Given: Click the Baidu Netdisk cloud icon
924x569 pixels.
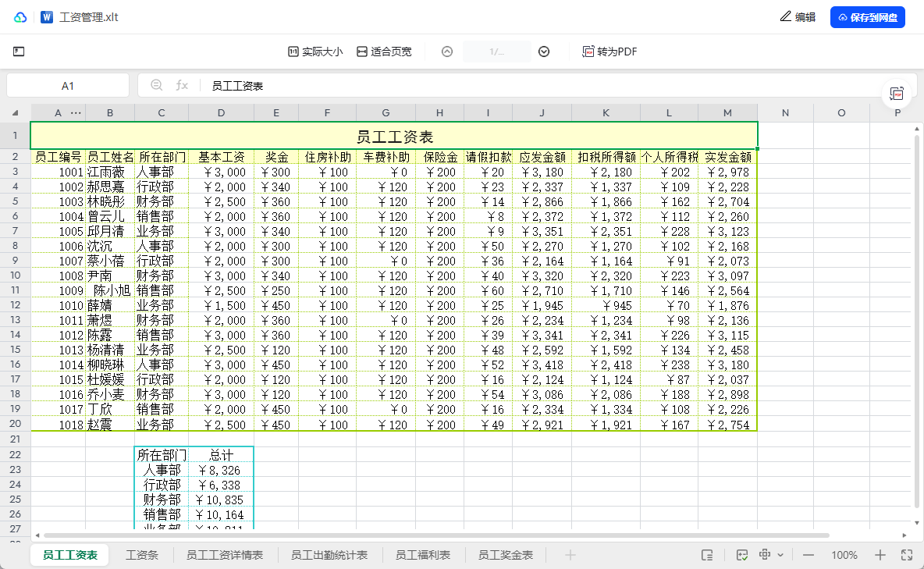Looking at the screenshot, I should pos(20,17).
